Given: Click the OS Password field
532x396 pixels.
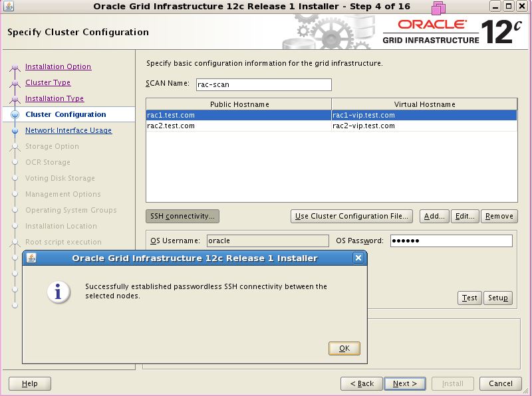Looking at the screenshot, I should pos(452,241).
